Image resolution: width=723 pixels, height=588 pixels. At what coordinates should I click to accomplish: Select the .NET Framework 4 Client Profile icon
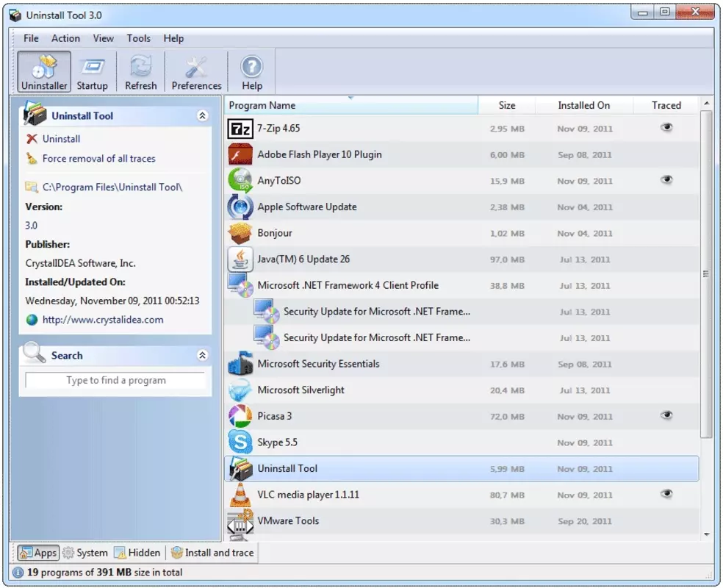(x=240, y=285)
